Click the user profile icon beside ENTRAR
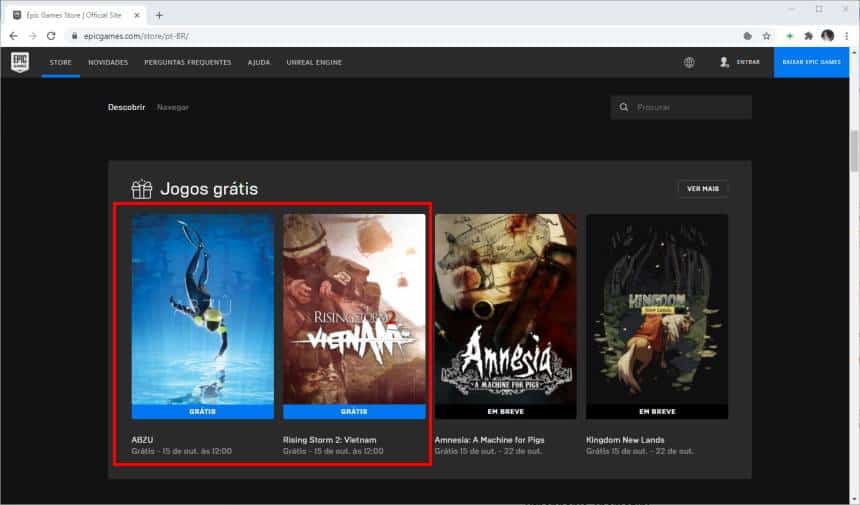Image resolution: width=860 pixels, height=505 pixels. point(725,62)
